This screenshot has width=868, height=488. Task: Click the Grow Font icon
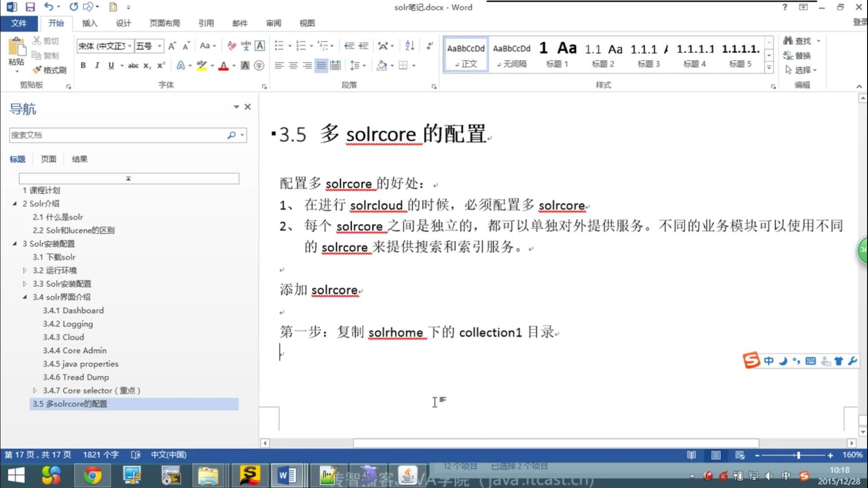(x=172, y=46)
